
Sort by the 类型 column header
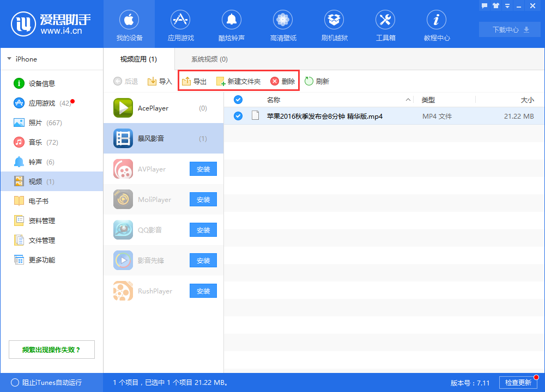[x=428, y=100]
